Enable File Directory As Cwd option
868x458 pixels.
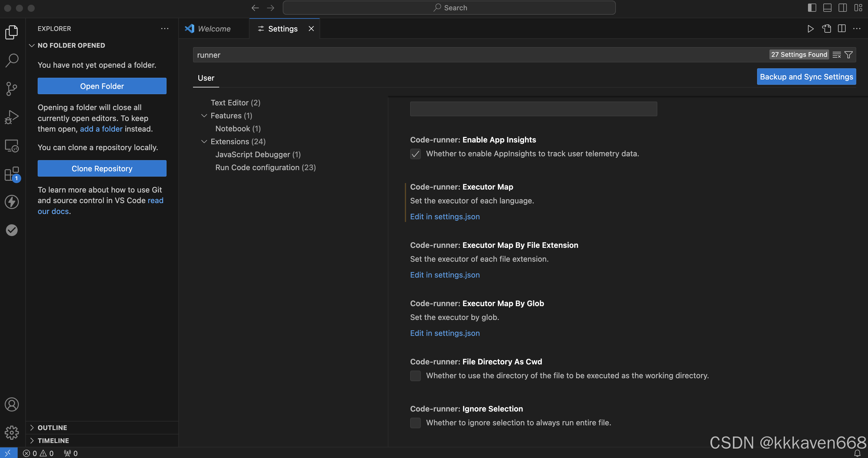415,375
